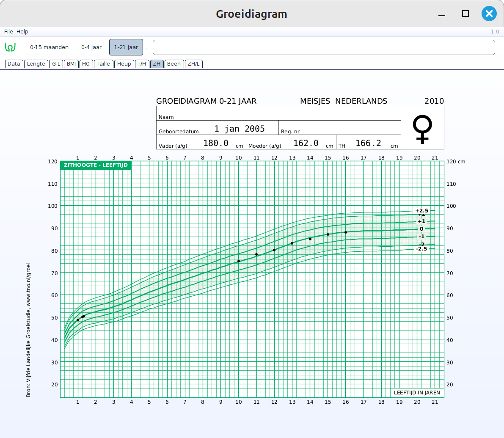The width and height of the screenshot is (504, 438).
Task: Go to the HO tab
Action: click(86, 63)
